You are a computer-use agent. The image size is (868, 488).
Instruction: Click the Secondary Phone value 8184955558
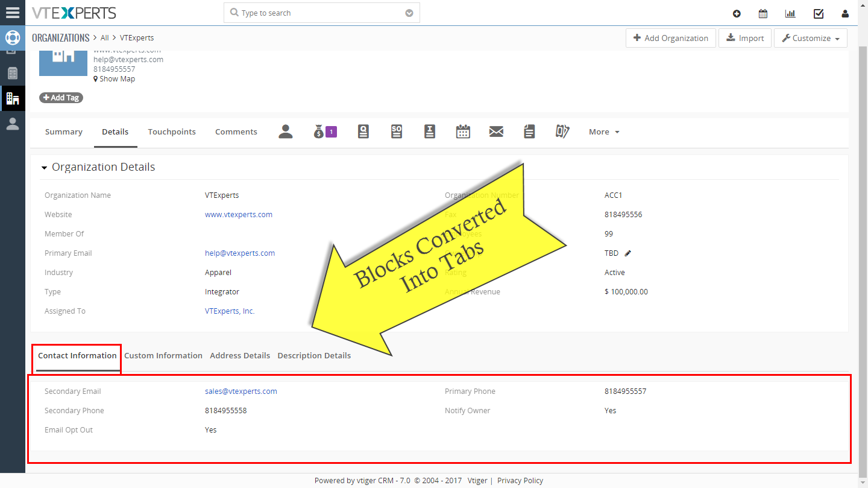pyautogui.click(x=225, y=411)
